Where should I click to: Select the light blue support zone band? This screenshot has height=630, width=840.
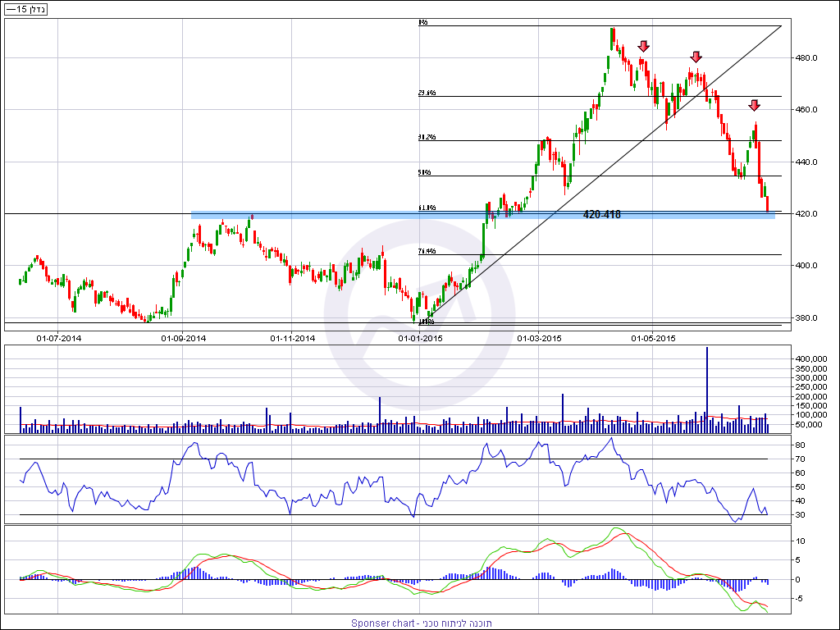tap(328, 215)
